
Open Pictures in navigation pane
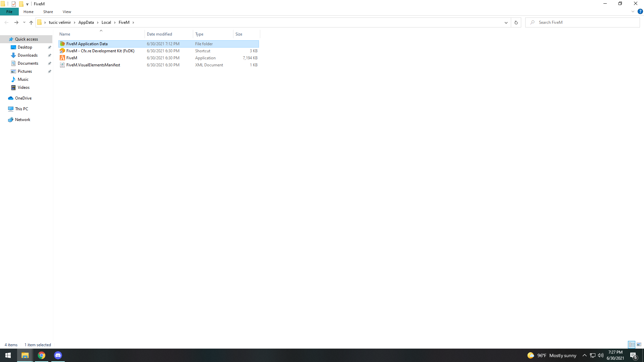pyautogui.click(x=25, y=71)
